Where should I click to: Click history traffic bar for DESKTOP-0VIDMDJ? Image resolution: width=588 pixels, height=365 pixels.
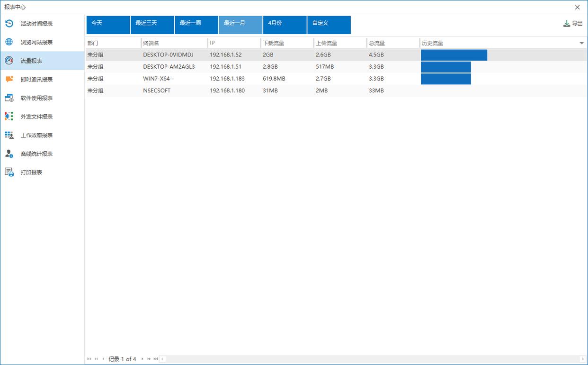[x=454, y=55]
